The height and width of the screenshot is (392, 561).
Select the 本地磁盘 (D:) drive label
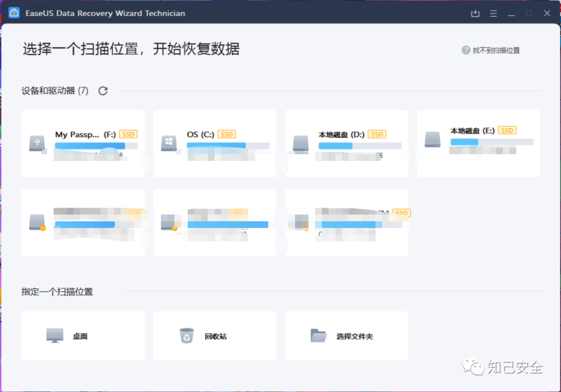341,134
